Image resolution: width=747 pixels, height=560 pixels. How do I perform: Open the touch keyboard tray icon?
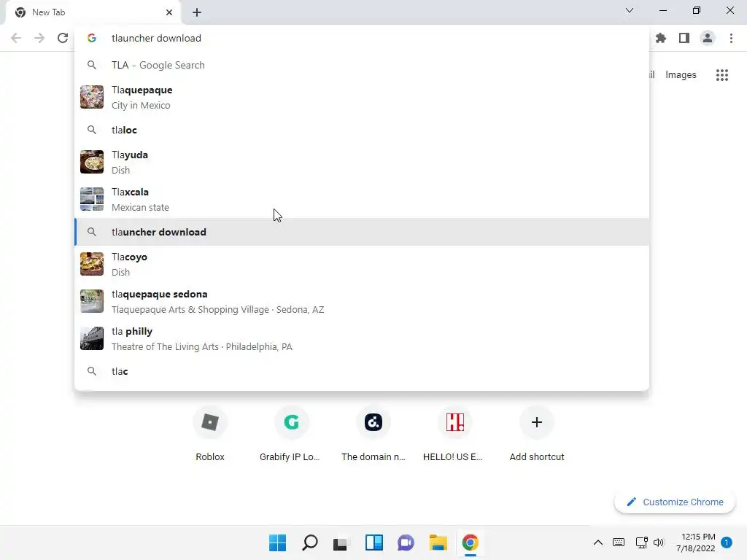pyautogui.click(x=619, y=542)
